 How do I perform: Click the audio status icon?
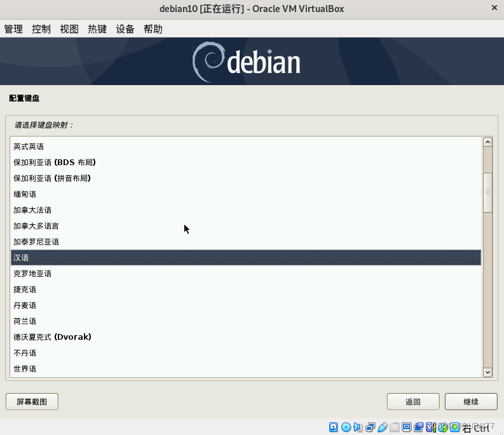pos(358,427)
